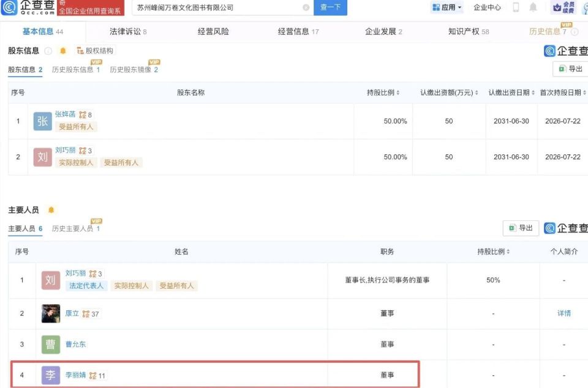Viewport: 588px width, 388px height.
Task: Toggle alert bell beside 主要人员 heading
Action: pos(51,210)
